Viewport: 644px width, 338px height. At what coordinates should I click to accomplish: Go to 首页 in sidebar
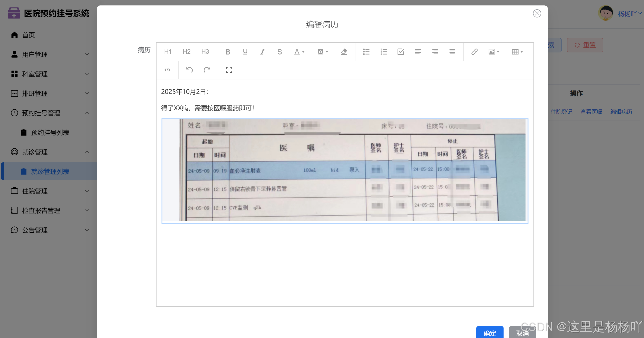pos(29,35)
